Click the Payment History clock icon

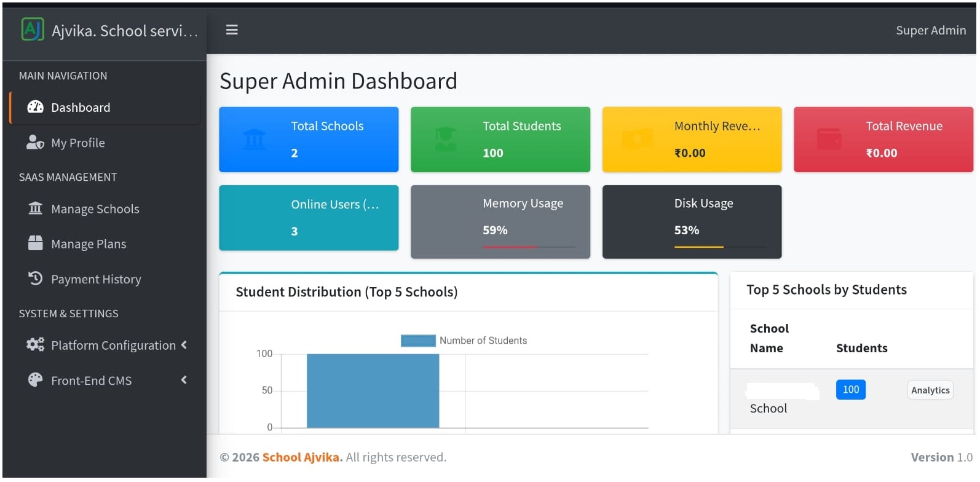[x=36, y=279]
